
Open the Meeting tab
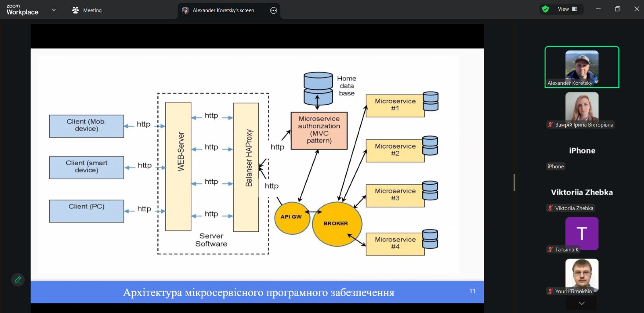[x=87, y=10]
